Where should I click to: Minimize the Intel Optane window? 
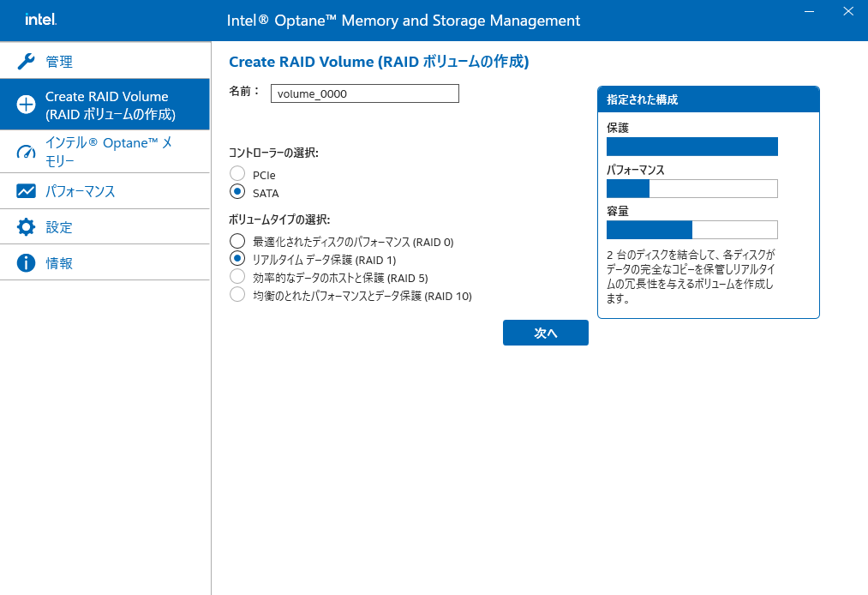tap(810, 11)
